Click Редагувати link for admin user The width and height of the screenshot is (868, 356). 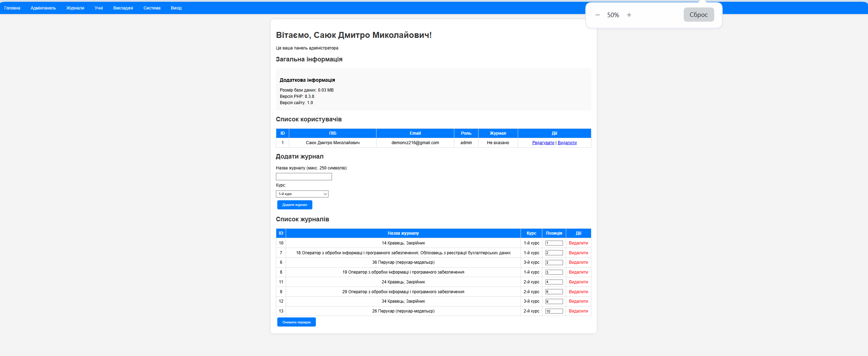[543, 143]
